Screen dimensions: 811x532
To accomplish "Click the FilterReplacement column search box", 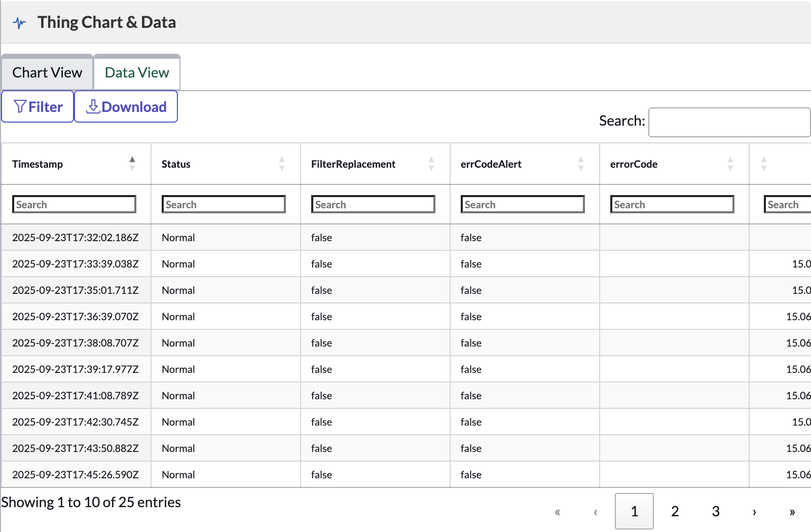I will pos(373,204).
